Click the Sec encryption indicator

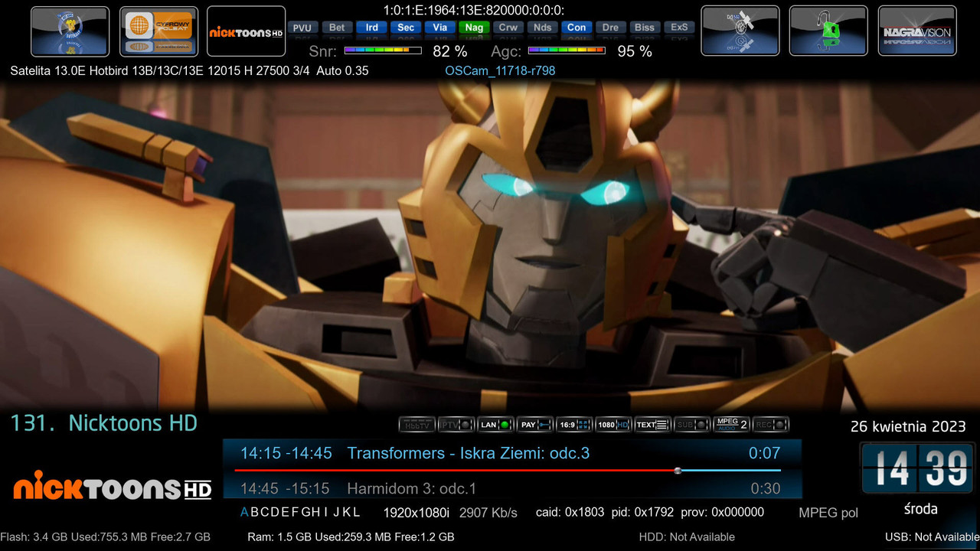(x=406, y=28)
